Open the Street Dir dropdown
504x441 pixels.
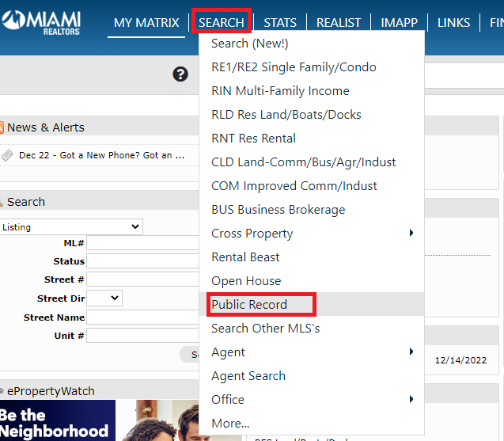pyautogui.click(x=104, y=298)
